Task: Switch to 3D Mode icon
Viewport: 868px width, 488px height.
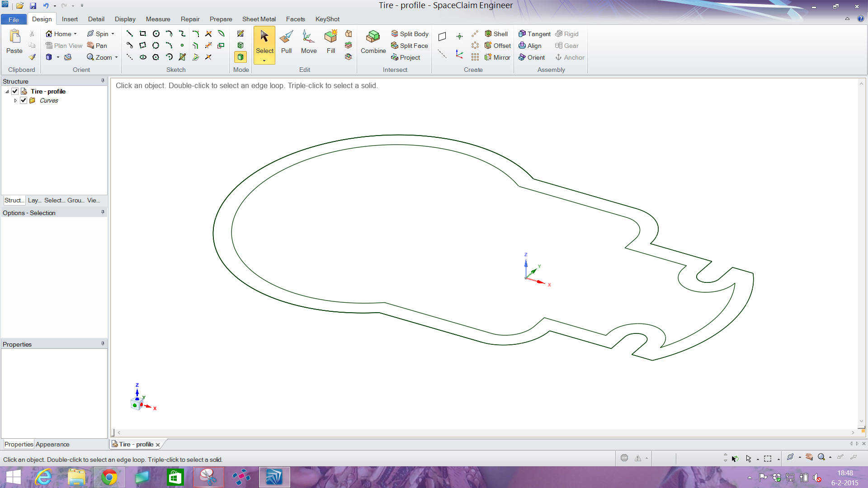Action: coord(241,57)
